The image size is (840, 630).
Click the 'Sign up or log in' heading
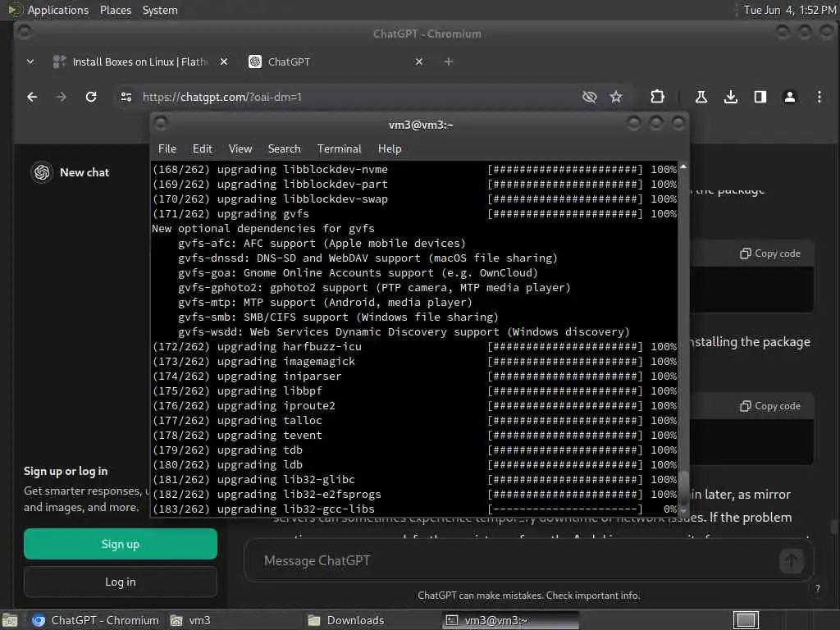pos(66,472)
